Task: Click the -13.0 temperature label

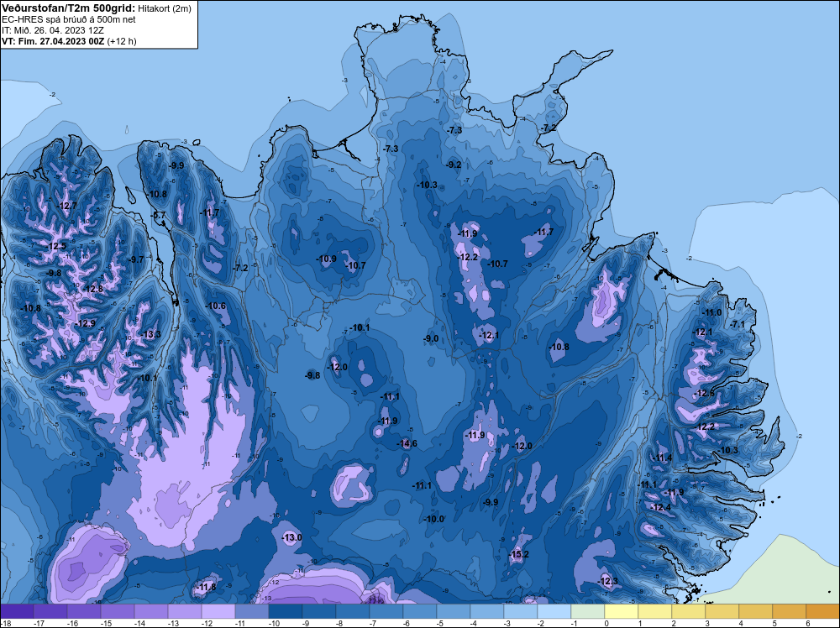Action: click(x=292, y=537)
